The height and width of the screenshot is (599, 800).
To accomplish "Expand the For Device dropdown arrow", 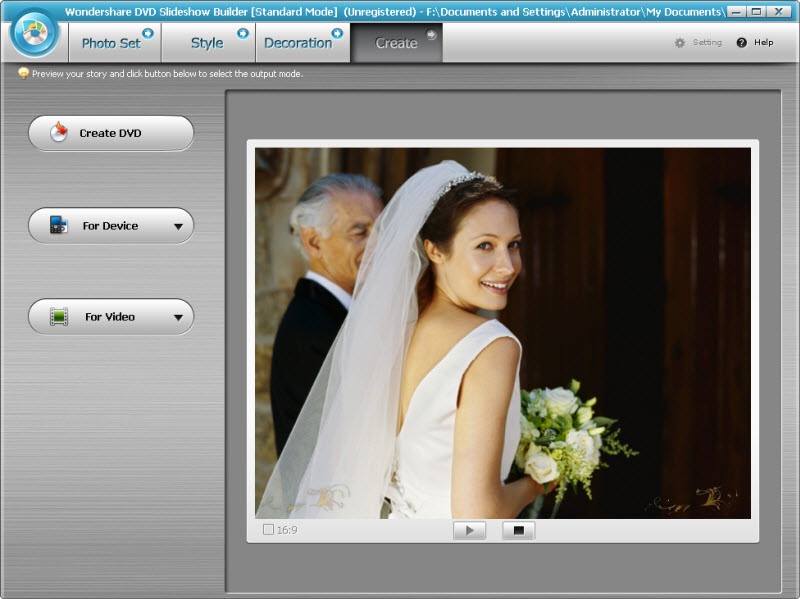I will [178, 227].
